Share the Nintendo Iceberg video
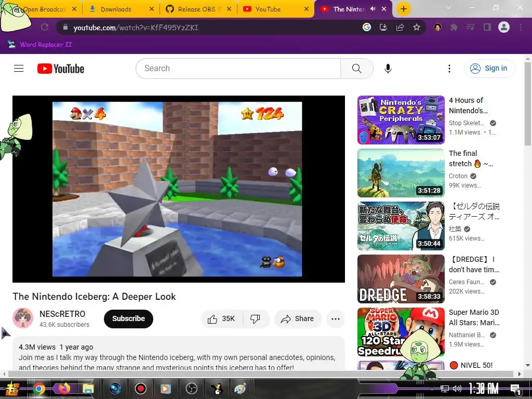 pos(297,319)
